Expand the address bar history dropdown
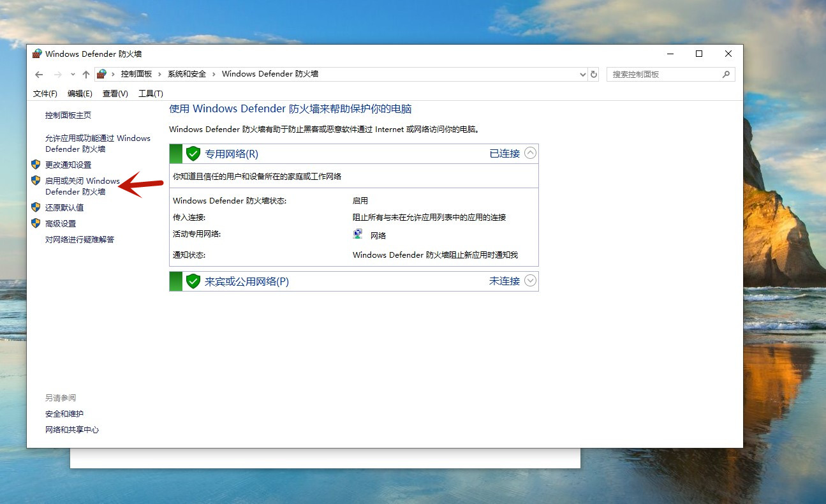Screen dimensions: 826x504 click(582, 75)
